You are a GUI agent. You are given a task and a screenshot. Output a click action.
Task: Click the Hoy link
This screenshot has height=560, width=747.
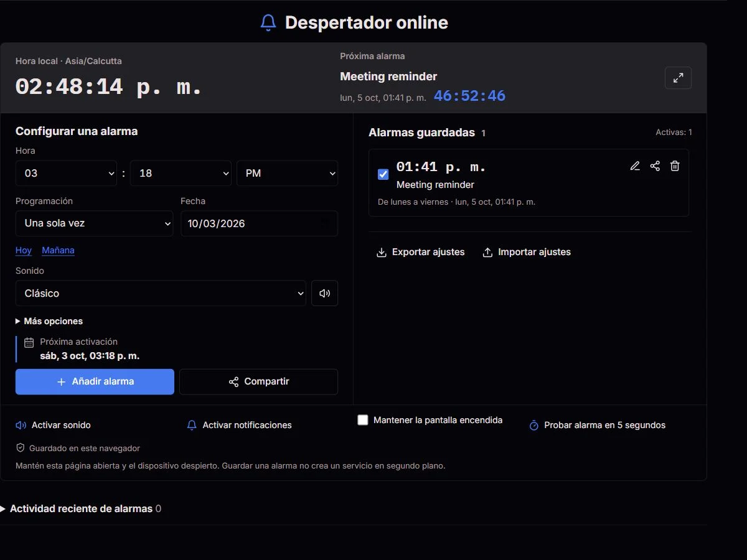coord(24,250)
